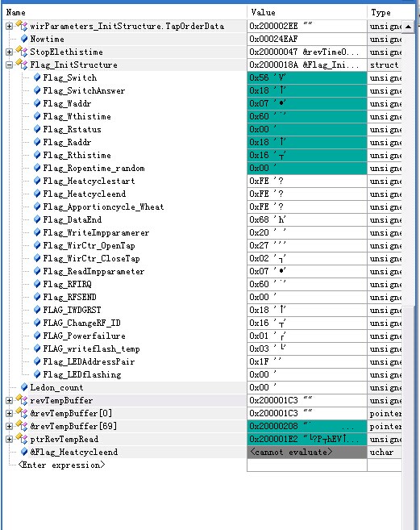The height and width of the screenshot is (530, 420).
Task: Click the Flag_LEDflashing member icon
Action: point(37,374)
